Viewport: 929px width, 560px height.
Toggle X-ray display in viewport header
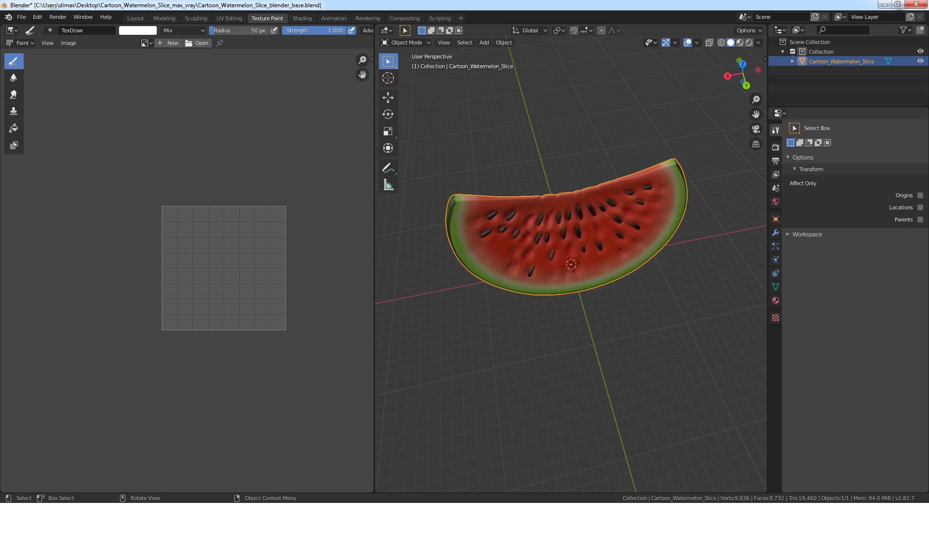tap(709, 43)
